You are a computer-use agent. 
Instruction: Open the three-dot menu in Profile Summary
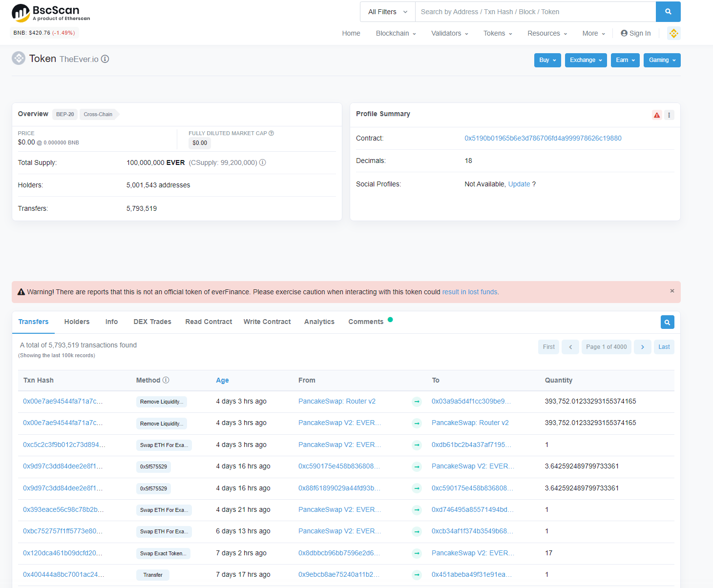tap(669, 115)
